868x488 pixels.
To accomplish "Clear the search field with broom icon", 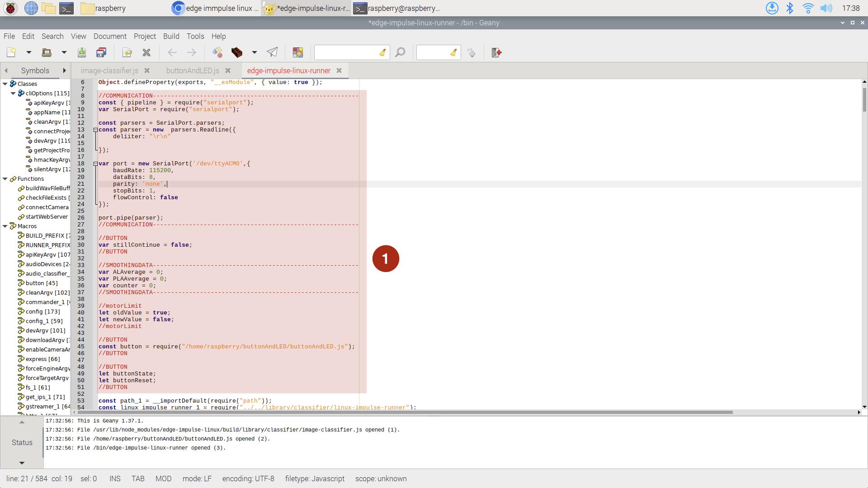I will (x=382, y=52).
